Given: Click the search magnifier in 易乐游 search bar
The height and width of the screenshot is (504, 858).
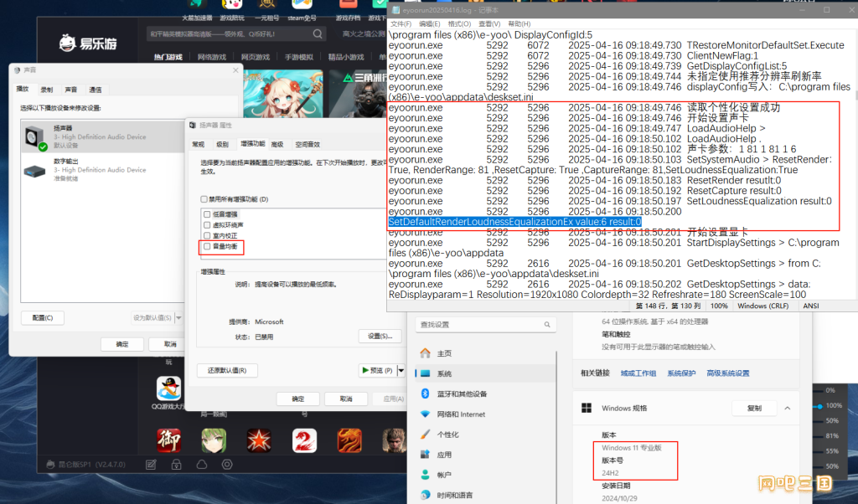Looking at the screenshot, I should tap(318, 33).
